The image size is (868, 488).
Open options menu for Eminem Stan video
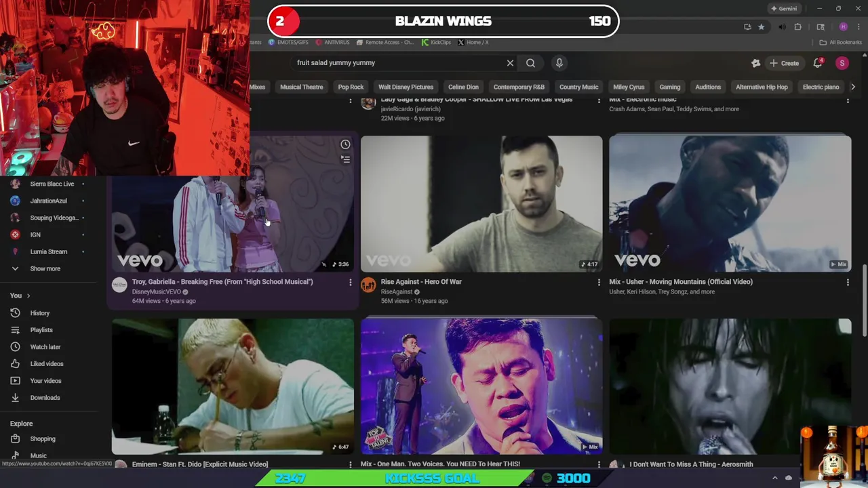[x=350, y=464]
